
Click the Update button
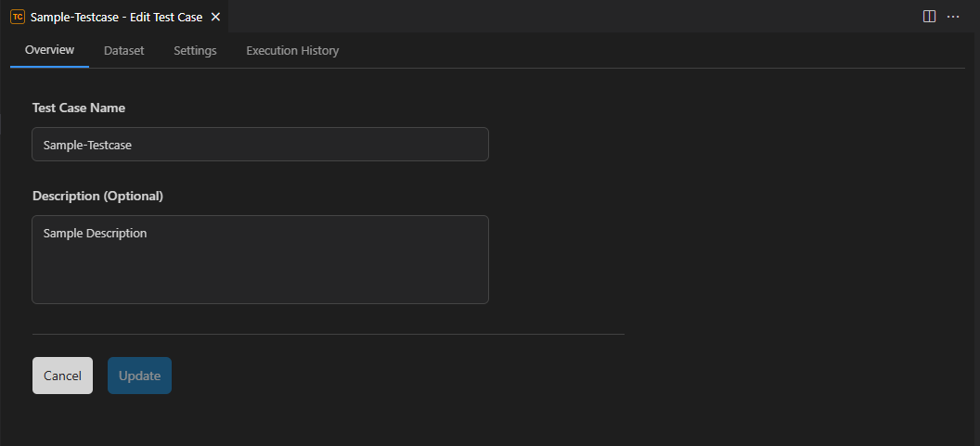(139, 376)
